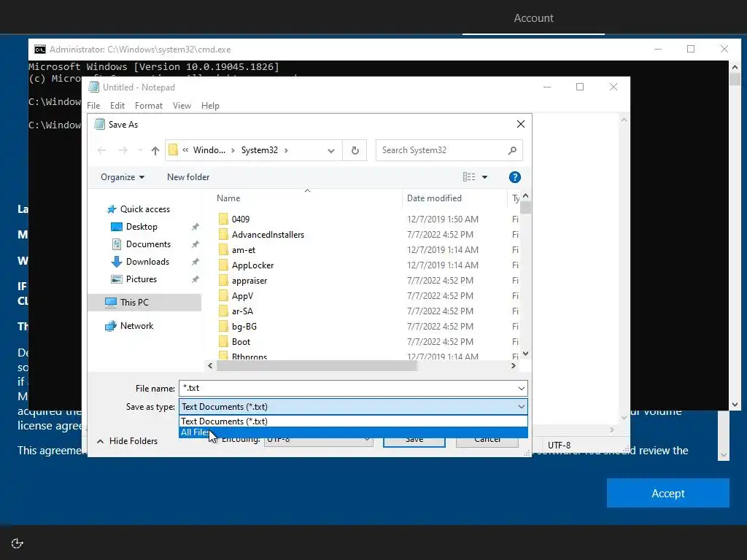Click the search magnifier icon

tap(512, 150)
